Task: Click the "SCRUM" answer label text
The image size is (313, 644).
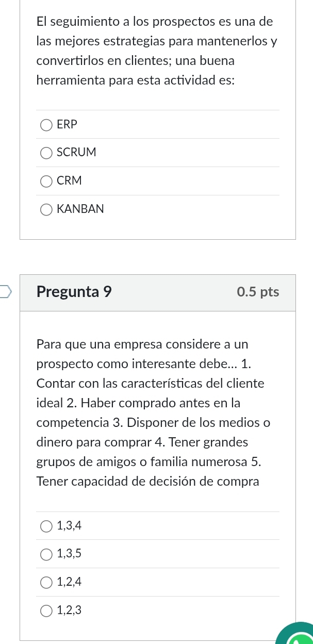Action: pyautogui.click(x=77, y=153)
